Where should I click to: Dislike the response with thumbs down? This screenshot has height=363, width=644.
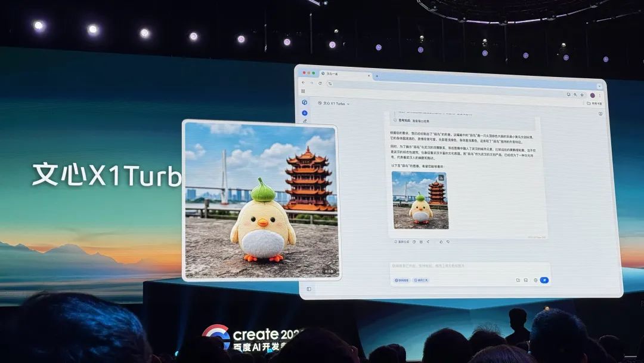click(x=448, y=242)
